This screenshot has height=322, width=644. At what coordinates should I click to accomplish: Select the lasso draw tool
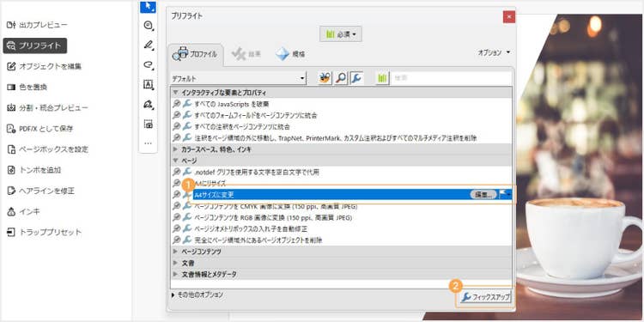[148, 64]
